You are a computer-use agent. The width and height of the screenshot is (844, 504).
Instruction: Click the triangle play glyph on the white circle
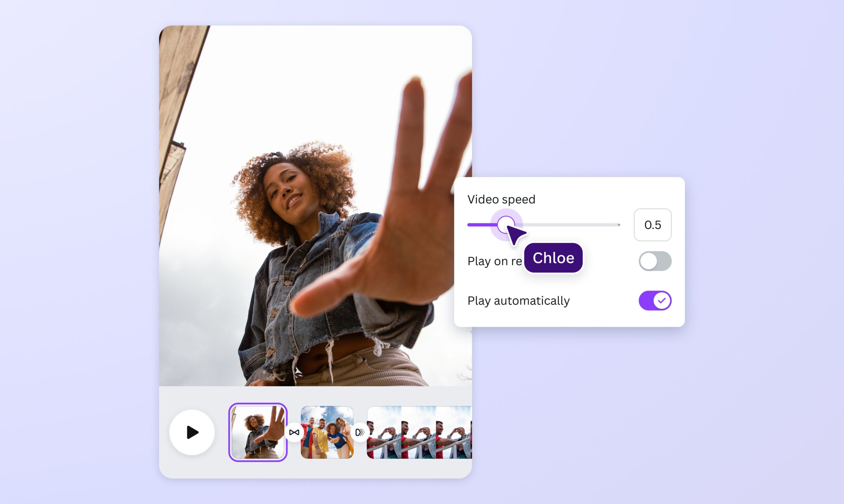tap(193, 432)
